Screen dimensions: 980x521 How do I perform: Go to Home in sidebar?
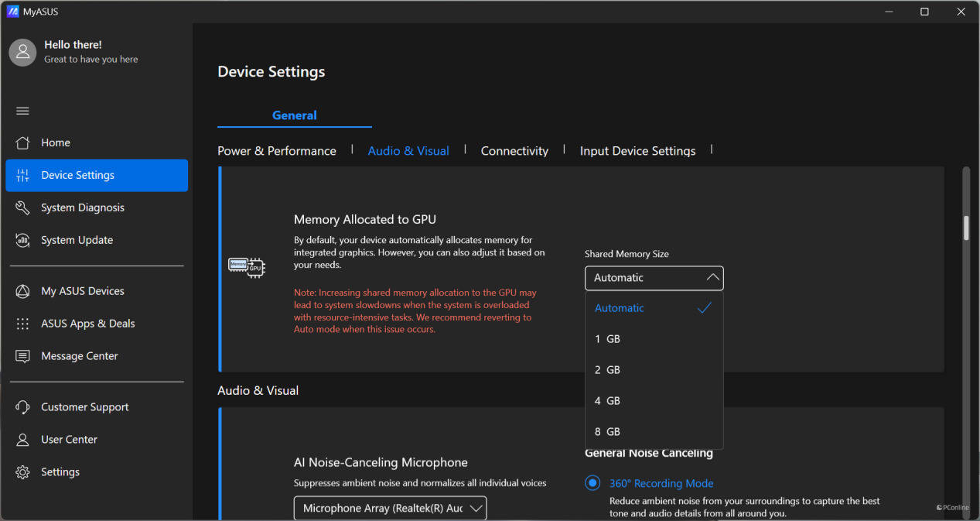point(97,142)
